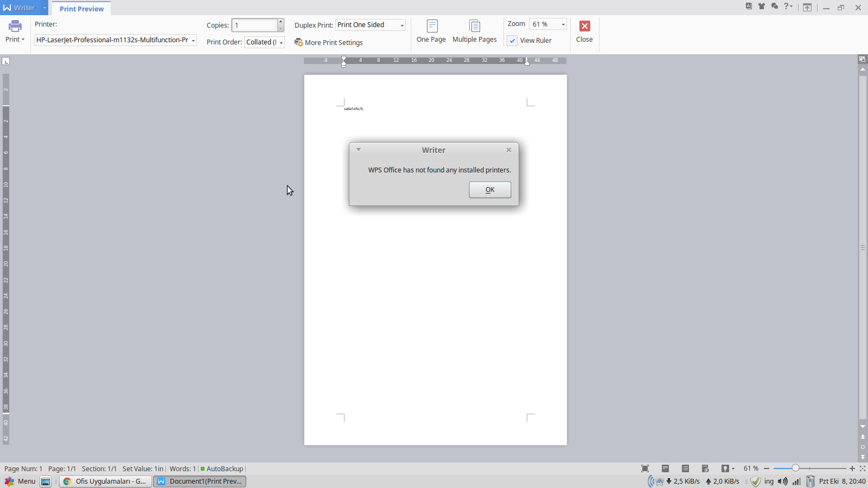This screenshot has width=868, height=488.
Task: Click the green shield security tray icon
Action: coord(756,481)
